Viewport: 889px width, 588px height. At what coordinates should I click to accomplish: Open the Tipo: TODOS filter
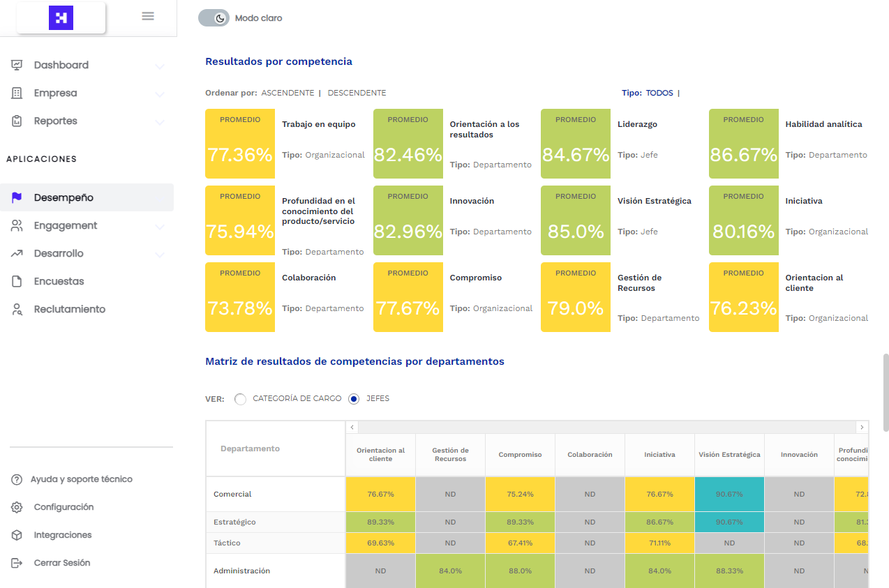click(659, 92)
